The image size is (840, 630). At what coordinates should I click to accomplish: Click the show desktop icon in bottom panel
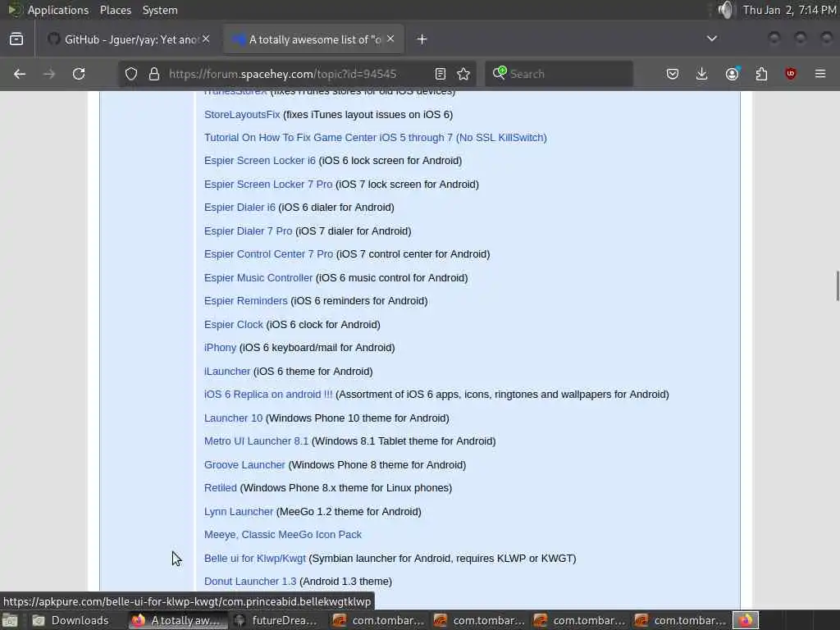10,620
